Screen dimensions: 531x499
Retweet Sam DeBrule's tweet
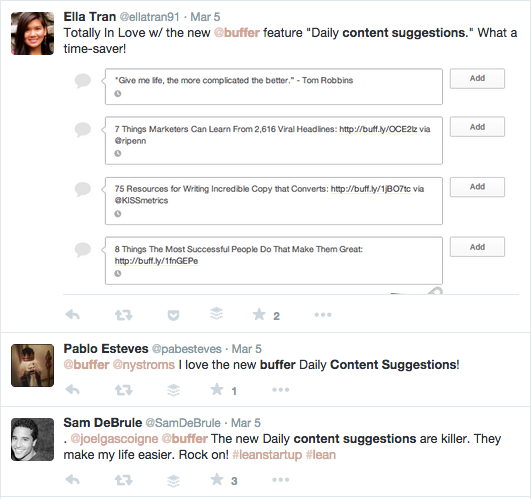(124, 480)
